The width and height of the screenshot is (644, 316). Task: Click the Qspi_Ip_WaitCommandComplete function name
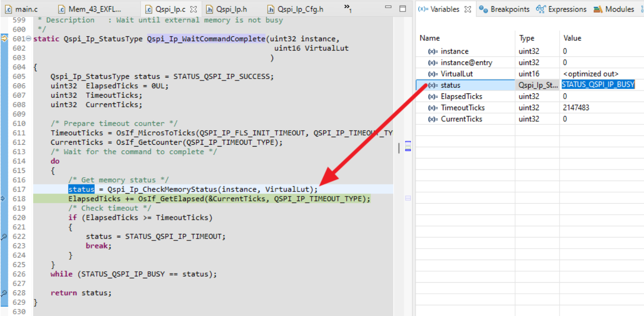point(206,39)
